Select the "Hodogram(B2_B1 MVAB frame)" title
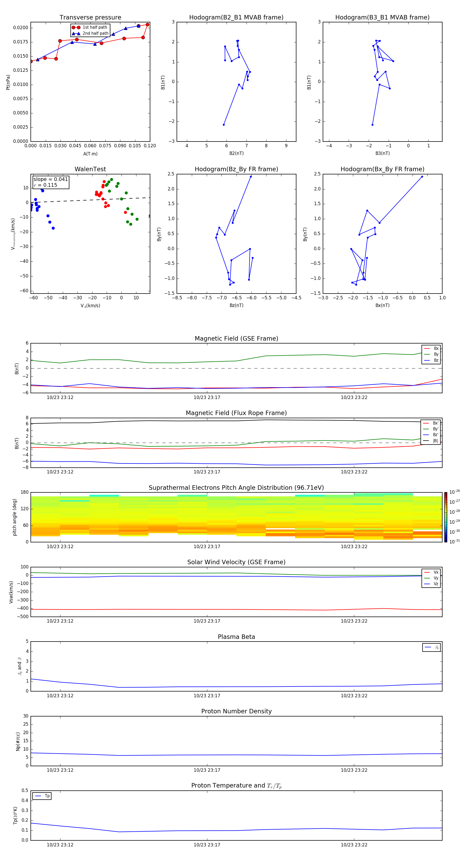The image size is (473, 868). (236, 17)
